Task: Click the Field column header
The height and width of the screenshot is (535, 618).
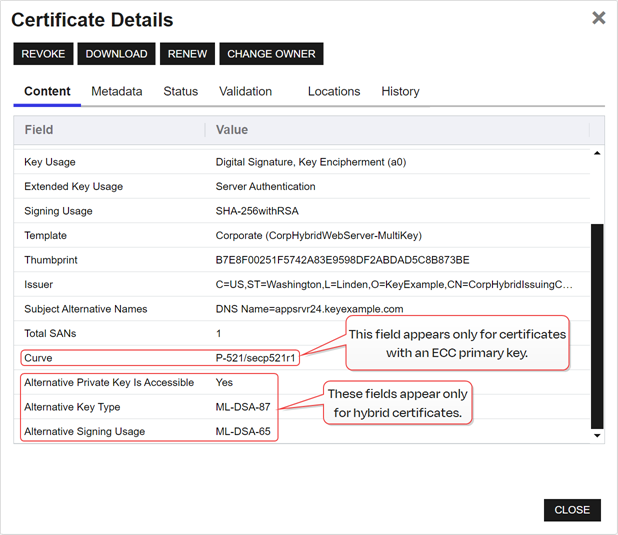Action: [39, 130]
